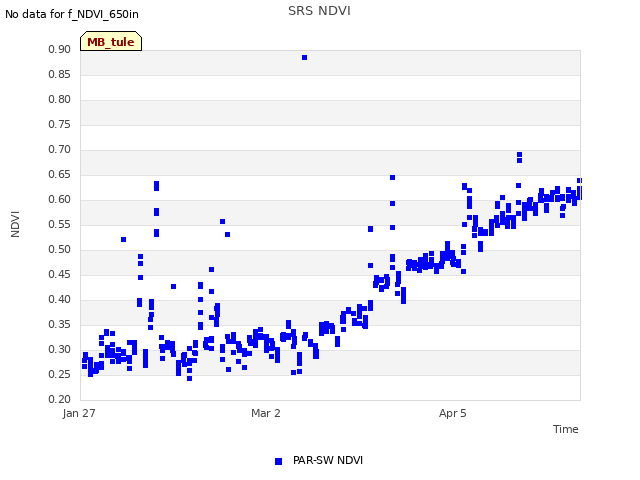Viewport: 640px width, 480px height.
Task: Click the SRS NDVI chart title
Action: (319, 11)
